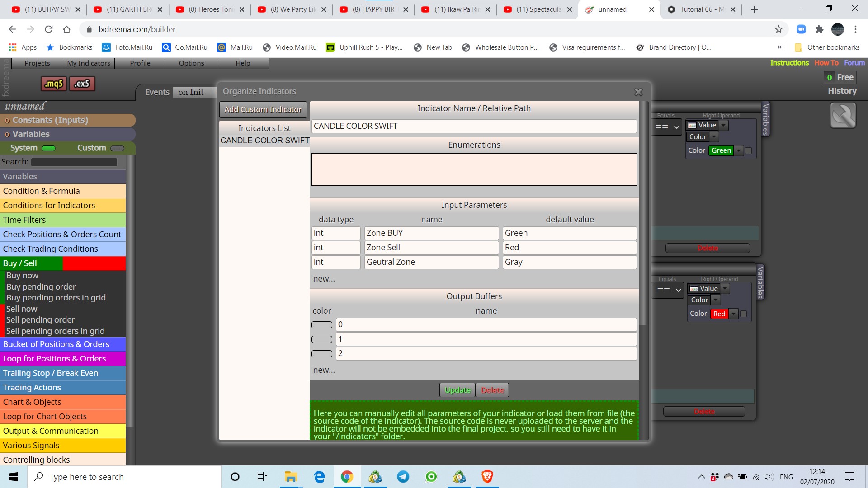Open Zoom extension icon in toolbar
Screen dimensions: 868x488
click(x=801, y=29)
